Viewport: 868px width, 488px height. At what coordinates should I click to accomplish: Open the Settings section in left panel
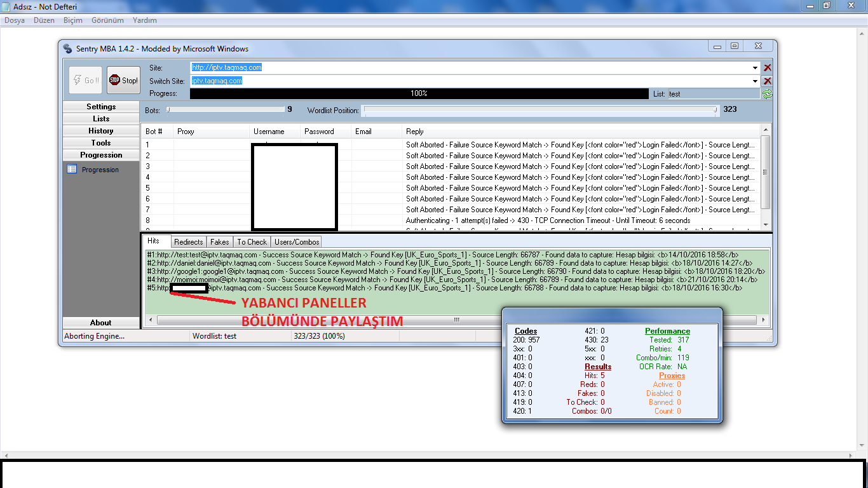point(101,107)
